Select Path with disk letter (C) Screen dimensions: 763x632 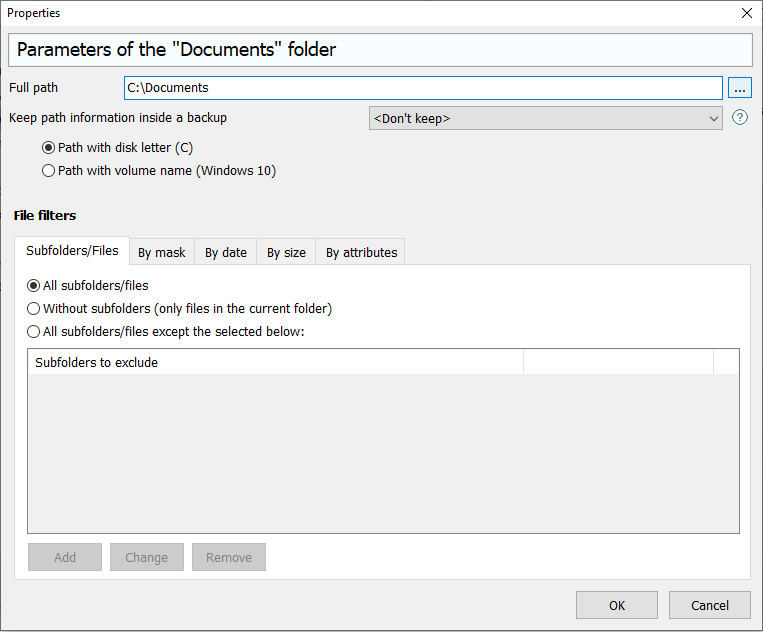click(117, 147)
